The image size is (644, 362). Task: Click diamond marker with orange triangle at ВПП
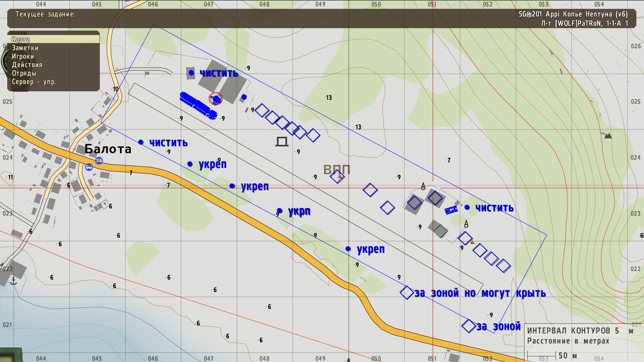pyautogui.click(x=337, y=176)
